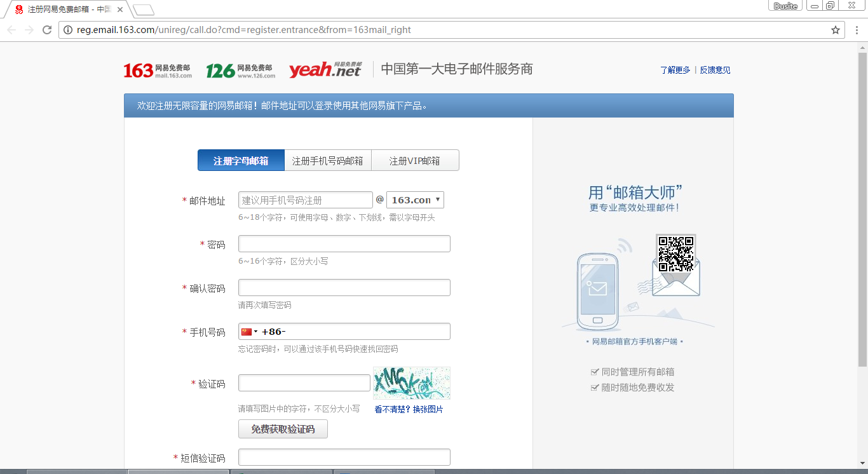This screenshot has width=868, height=474.
Task: Click the 用“邮箱大师” heading
Action: pyautogui.click(x=635, y=193)
